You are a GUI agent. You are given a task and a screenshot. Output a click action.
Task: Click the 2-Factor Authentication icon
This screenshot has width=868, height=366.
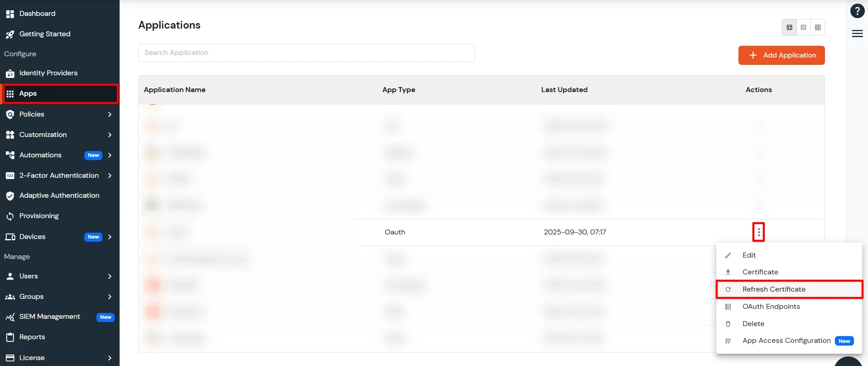pyautogui.click(x=10, y=176)
